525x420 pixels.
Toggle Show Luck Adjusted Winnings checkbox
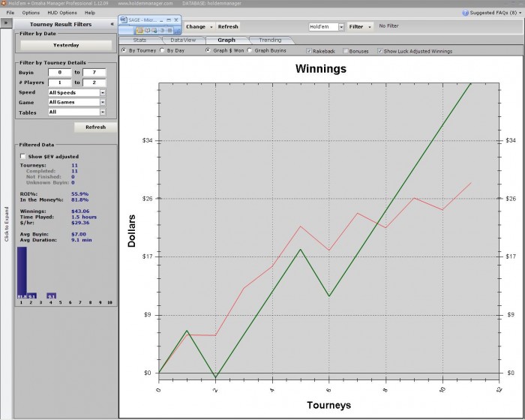pyautogui.click(x=379, y=51)
